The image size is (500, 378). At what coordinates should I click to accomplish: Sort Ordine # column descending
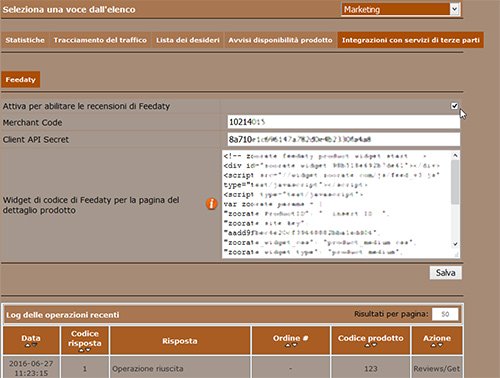294,345
